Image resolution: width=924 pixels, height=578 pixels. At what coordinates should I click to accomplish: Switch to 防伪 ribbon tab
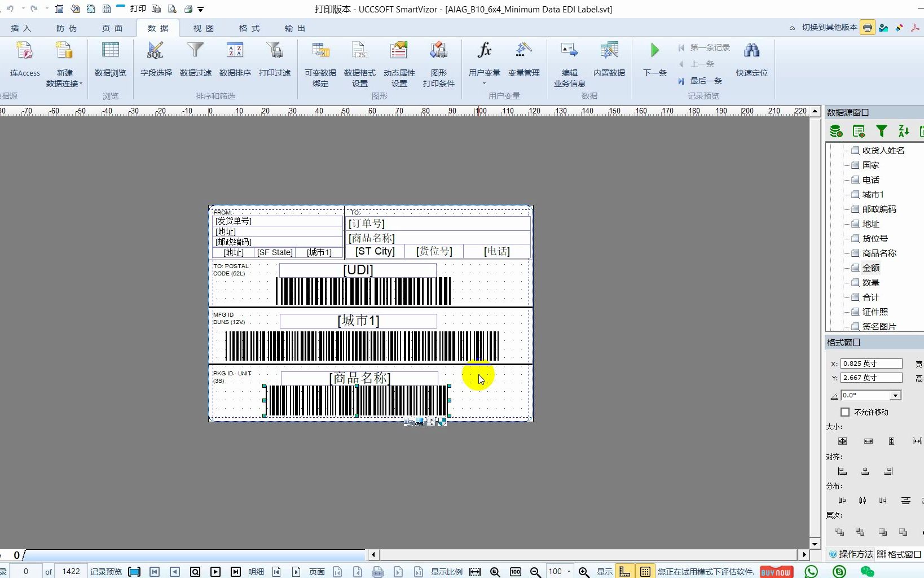[x=67, y=28]
